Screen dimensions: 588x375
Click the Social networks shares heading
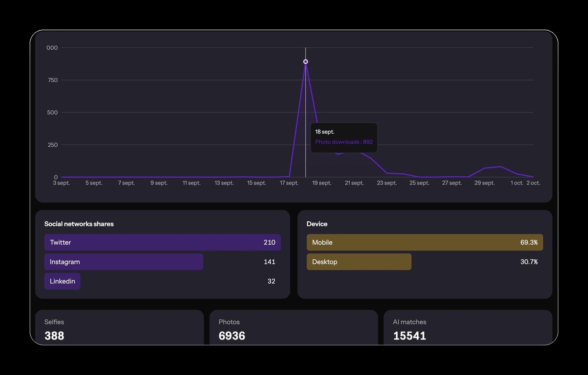point(79,224)
